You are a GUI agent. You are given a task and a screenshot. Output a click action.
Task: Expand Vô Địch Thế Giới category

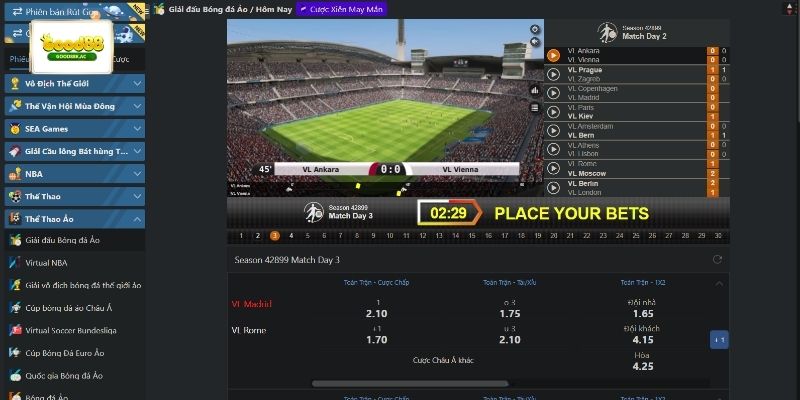coord(74,84)
